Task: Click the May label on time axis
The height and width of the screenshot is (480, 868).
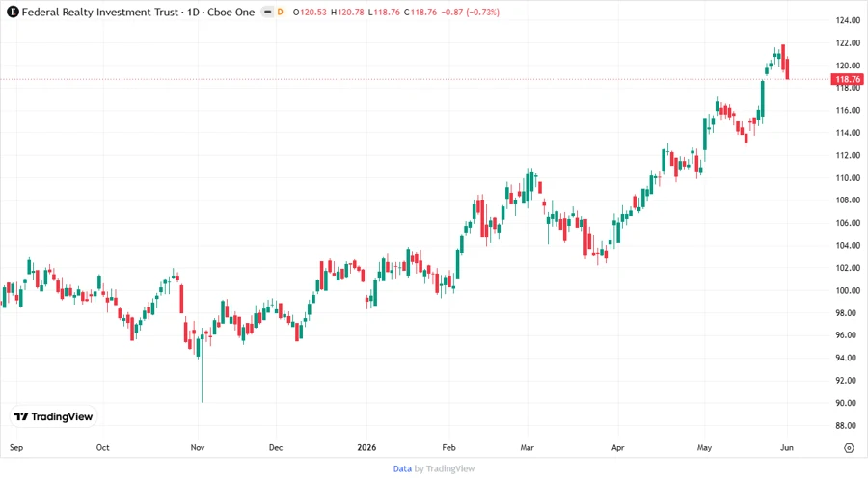Action: [704, 448]
